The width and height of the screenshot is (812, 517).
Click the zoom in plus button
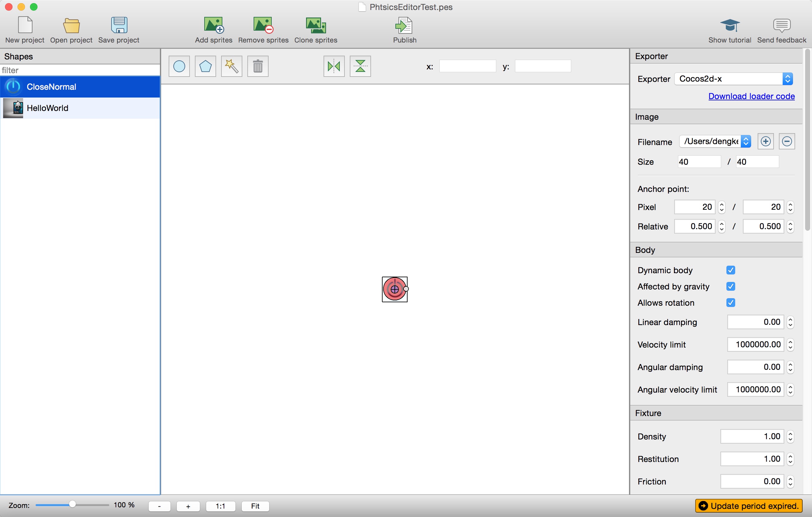188,506
